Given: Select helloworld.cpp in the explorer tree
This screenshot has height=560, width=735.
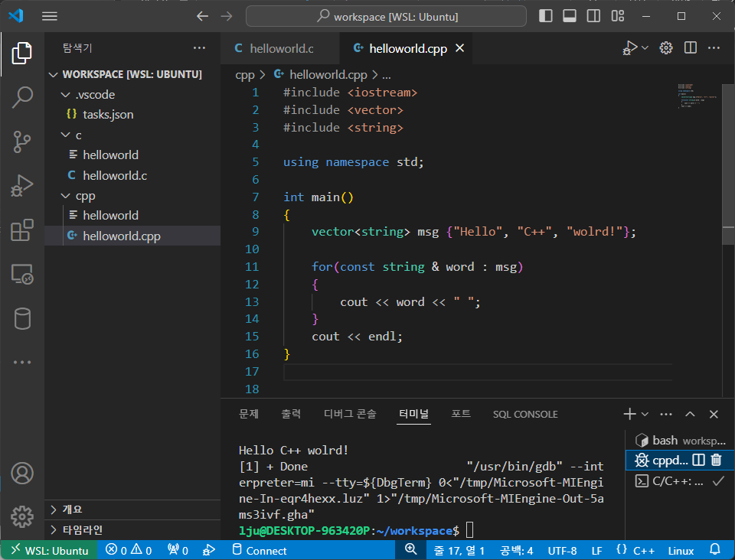Looking at the screenshot, I should [x=132, y=236].
